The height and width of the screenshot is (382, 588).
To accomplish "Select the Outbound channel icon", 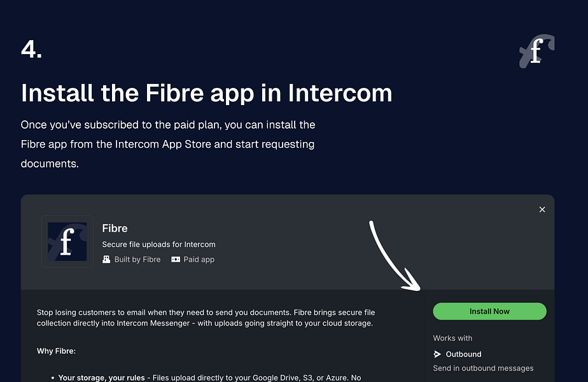I will point(437,354).
